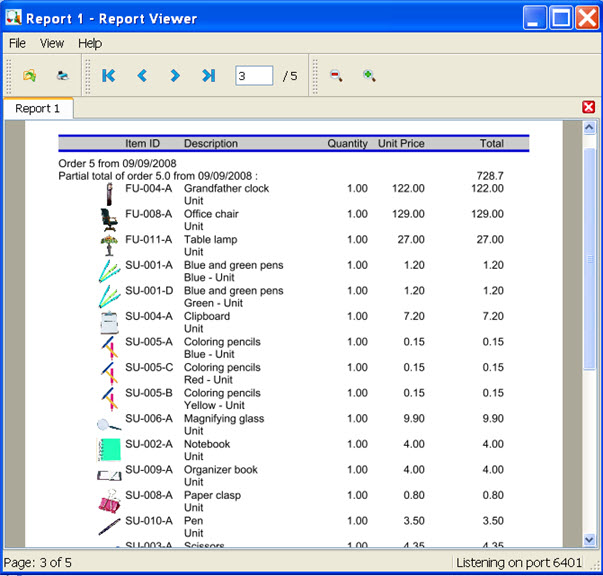Click the Quantity column header

347,143
